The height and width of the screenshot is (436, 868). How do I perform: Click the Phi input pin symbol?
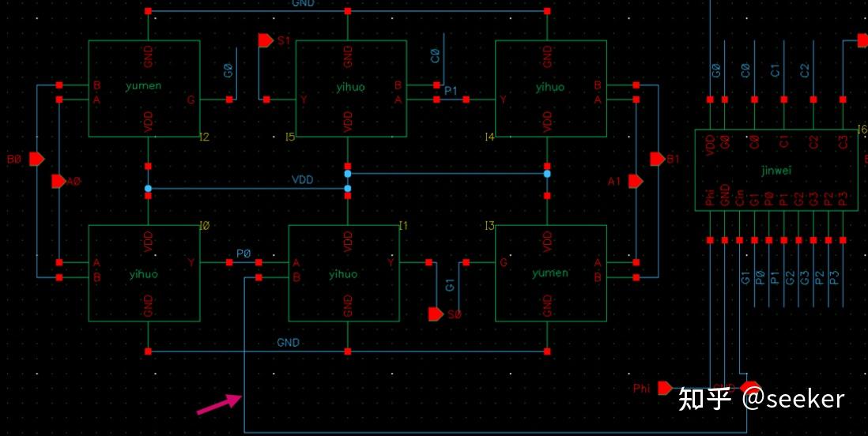tap(665, 389)
